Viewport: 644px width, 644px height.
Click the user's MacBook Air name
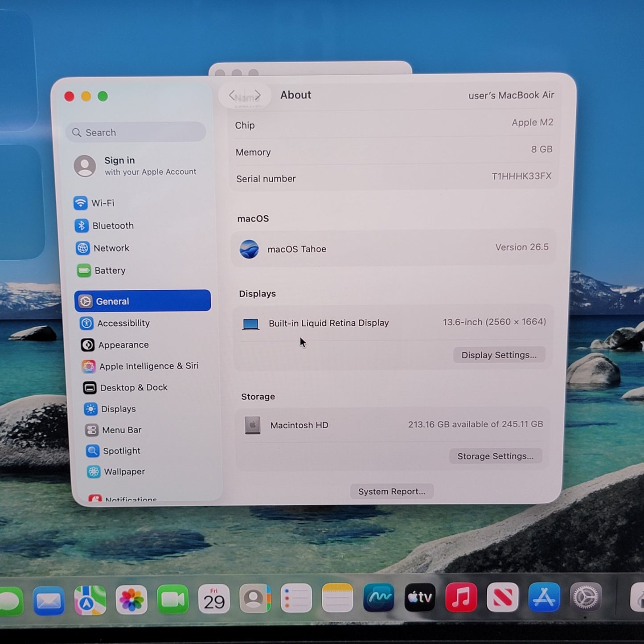point(511,95)
